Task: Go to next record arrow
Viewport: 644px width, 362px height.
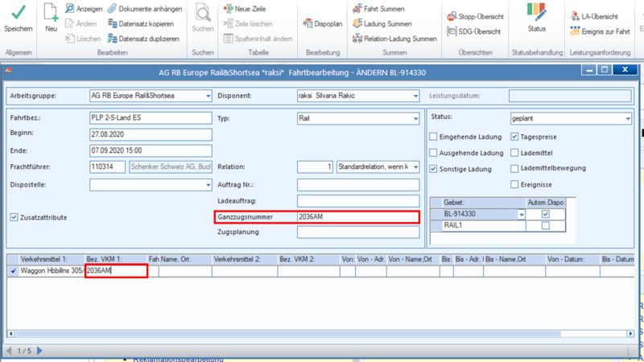Action: tap(39, 351)
